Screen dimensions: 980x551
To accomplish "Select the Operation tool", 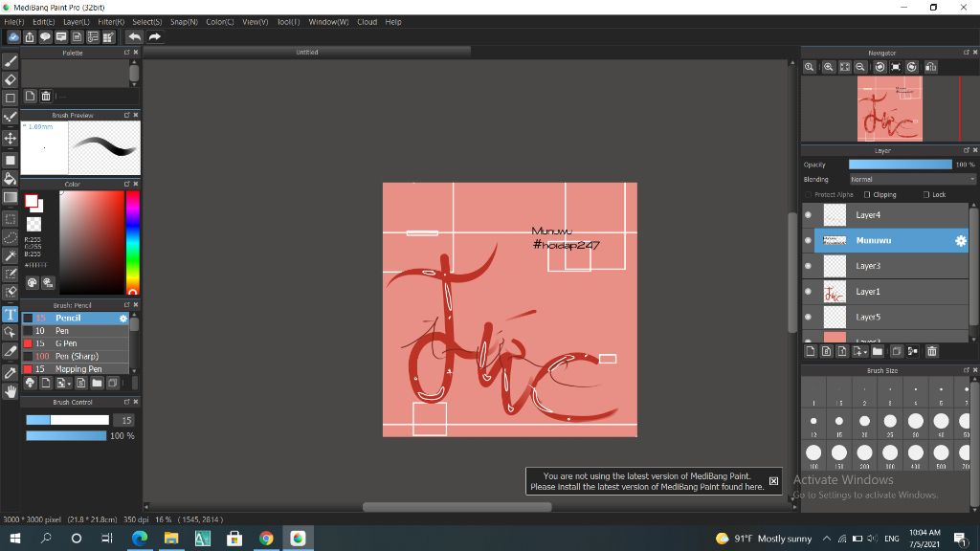I will pos(10,332).
